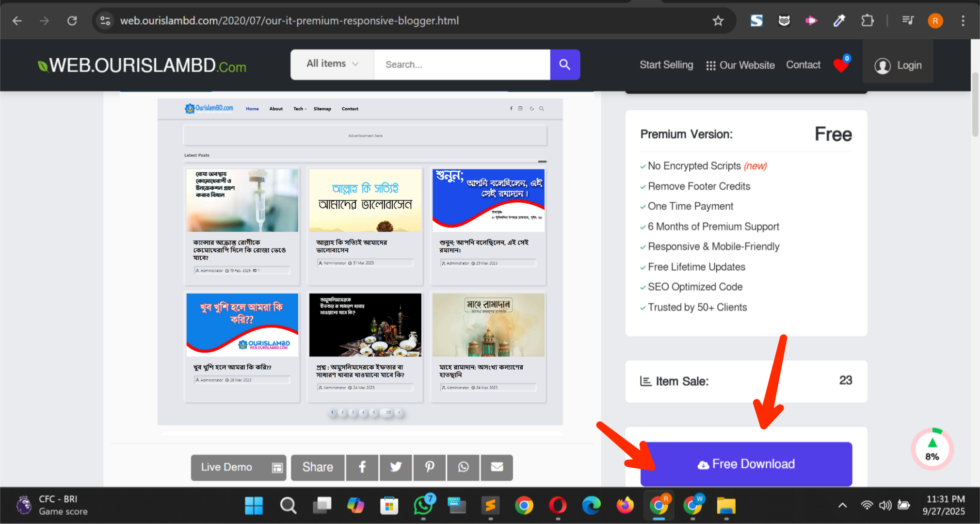Mute the system volume in the tray
980x524 pixels.
(x=885, y=505)
